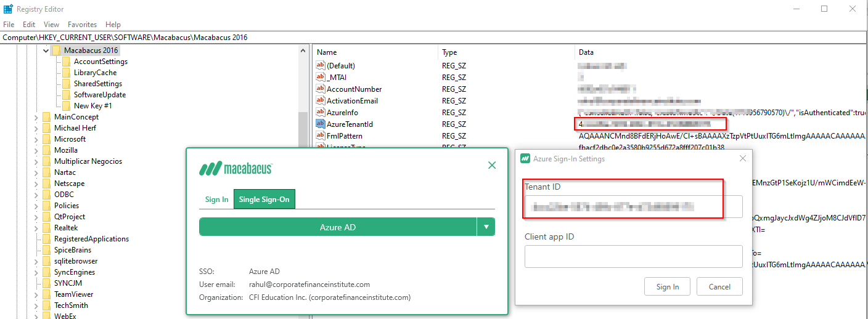Select the AzureInfo value name
Viewport: 868px width, 319px height.
(342, 112)
